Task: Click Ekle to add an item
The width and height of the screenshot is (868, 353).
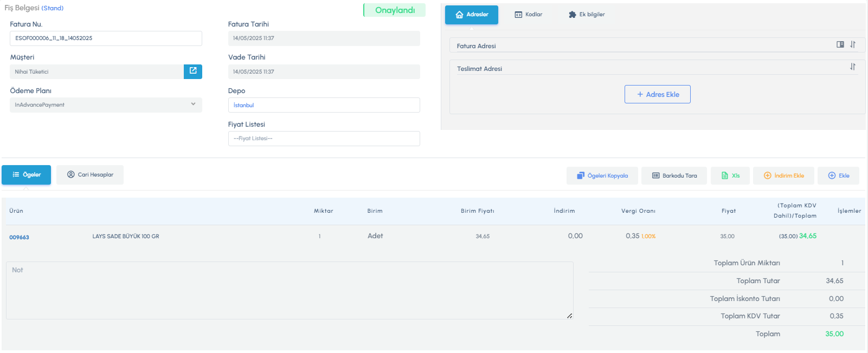Action: pos(838,175)
